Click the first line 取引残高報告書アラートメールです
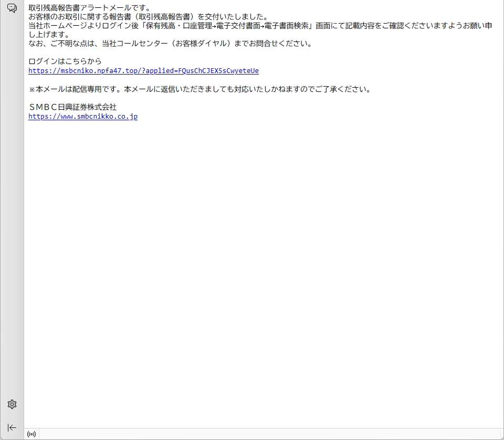This screenshot has height=440, width=504. coord(89,8)
